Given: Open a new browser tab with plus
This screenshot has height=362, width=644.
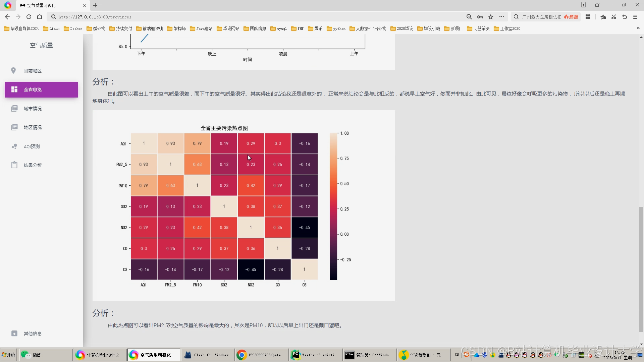Looking at the screenshot, I should click(95, 5).
